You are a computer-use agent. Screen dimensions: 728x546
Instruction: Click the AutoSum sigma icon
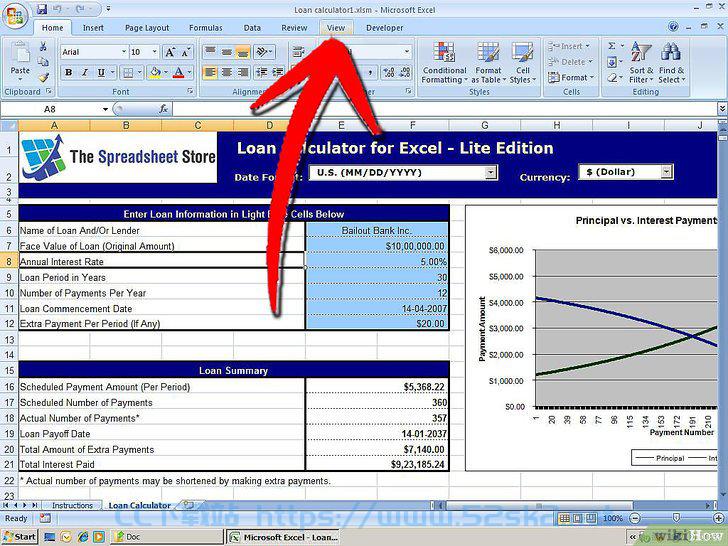[x=612, y=46]
